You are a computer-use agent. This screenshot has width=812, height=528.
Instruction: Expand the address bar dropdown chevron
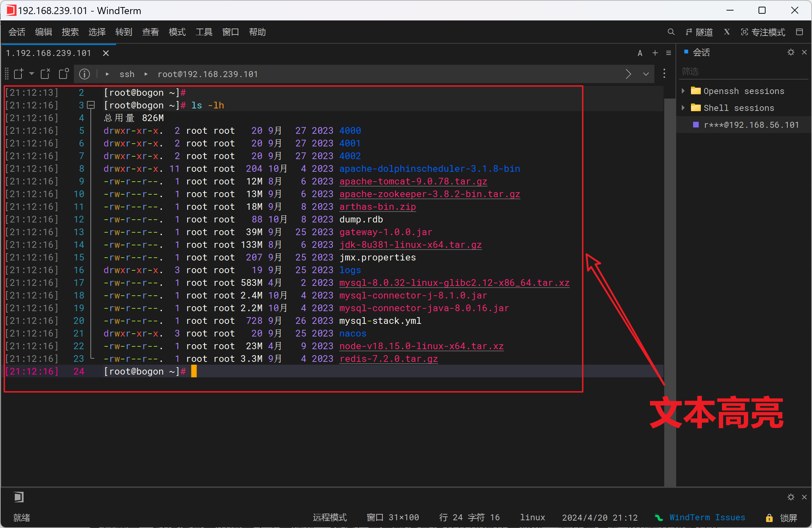(x=646, y=74)
